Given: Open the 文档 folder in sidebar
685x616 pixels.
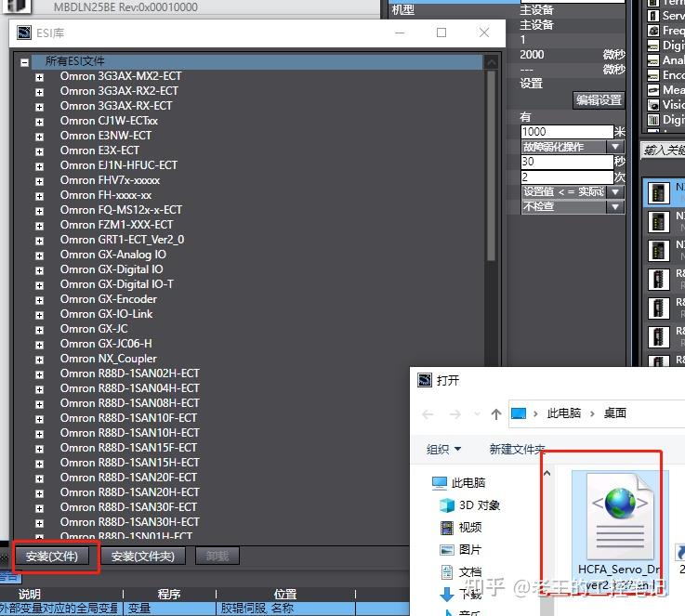Looking at the screenshot, I should 461,572.
